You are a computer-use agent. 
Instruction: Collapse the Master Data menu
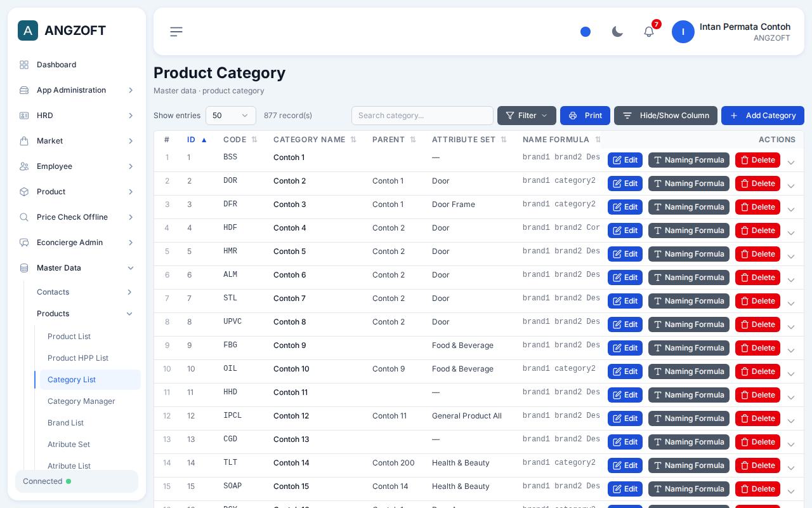[x=77, y=268]
